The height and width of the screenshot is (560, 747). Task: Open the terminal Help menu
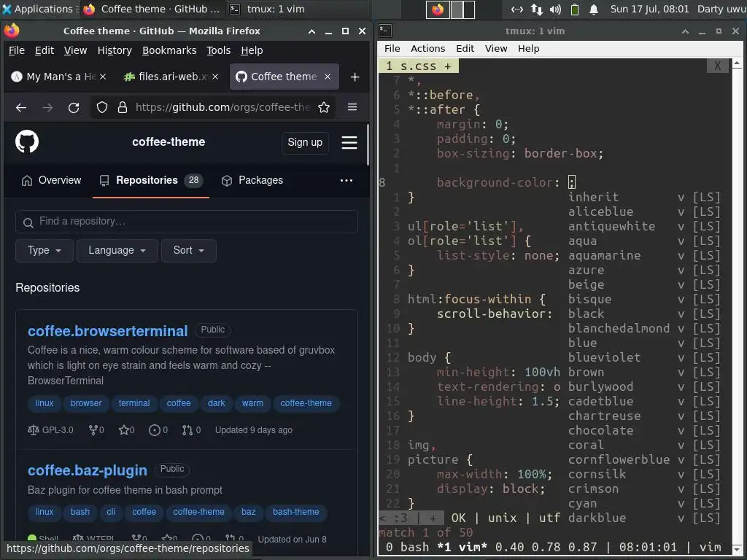click(x=528, y=49)
